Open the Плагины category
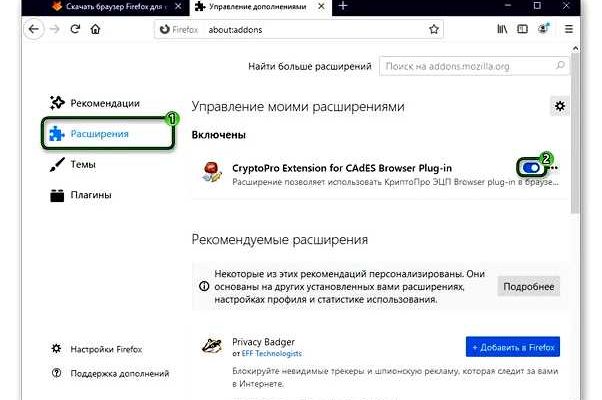Screen dimensions: 602x400 (x=81, y=195)
